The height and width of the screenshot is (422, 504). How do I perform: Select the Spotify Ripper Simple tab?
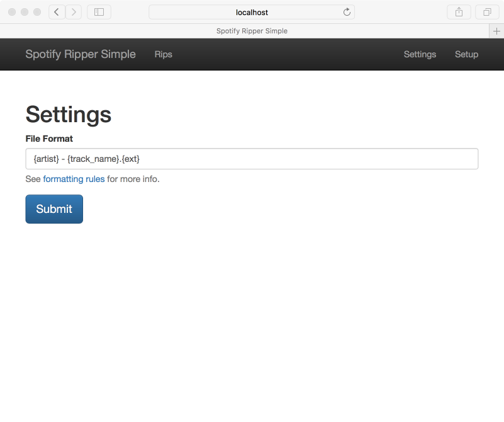pos(245,31)
